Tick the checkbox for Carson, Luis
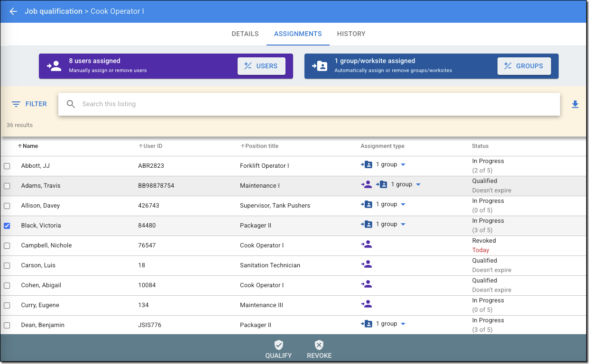 7,265
